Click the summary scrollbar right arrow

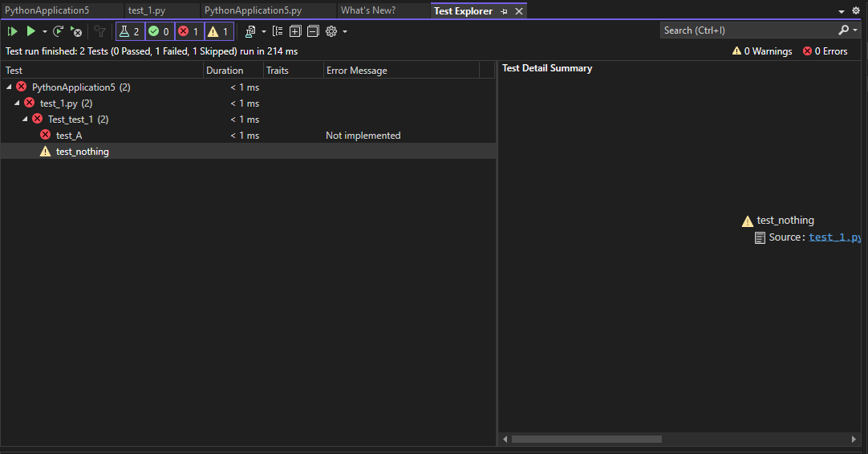854,439
